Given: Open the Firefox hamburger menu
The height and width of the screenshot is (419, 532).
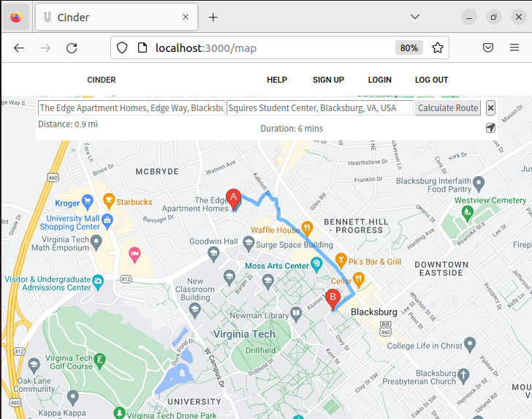Looking at the screenshot, I should click(x=514, y=48).
